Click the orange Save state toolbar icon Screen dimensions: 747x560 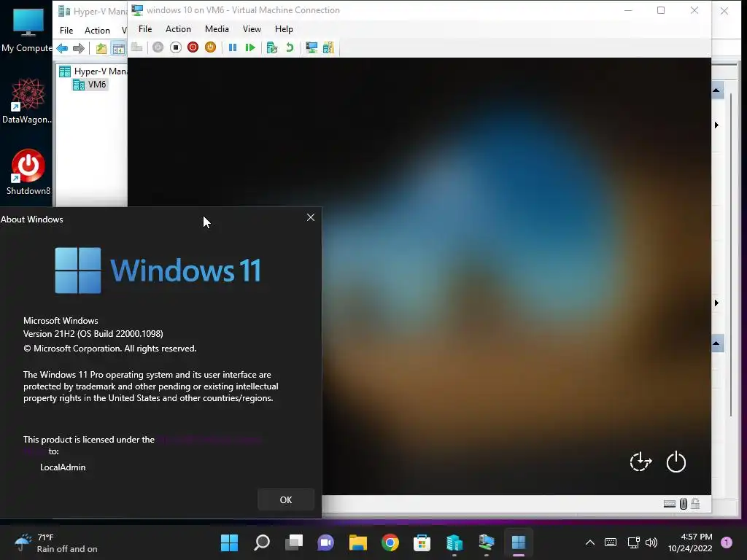pyautogui.click(x=210, y=47)
